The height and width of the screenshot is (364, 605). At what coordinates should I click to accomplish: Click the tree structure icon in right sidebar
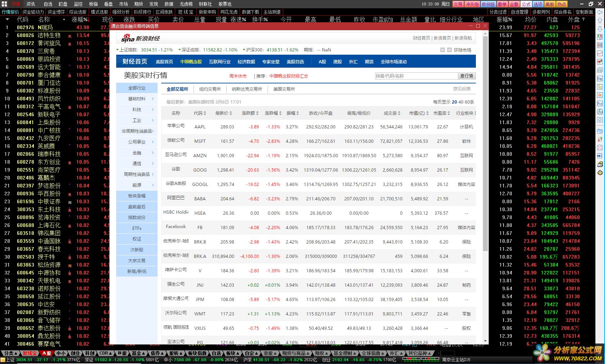[x=600, y=87]
